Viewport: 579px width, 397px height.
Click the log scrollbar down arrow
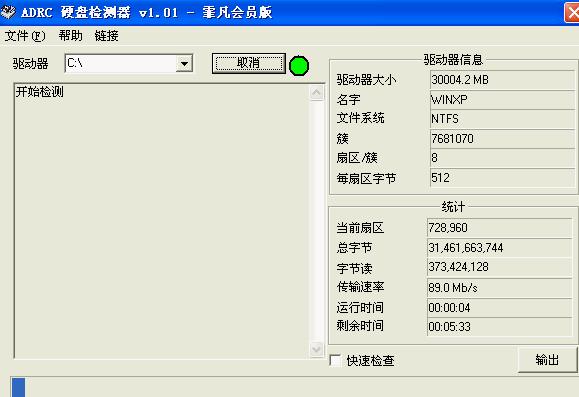point(316,349)
